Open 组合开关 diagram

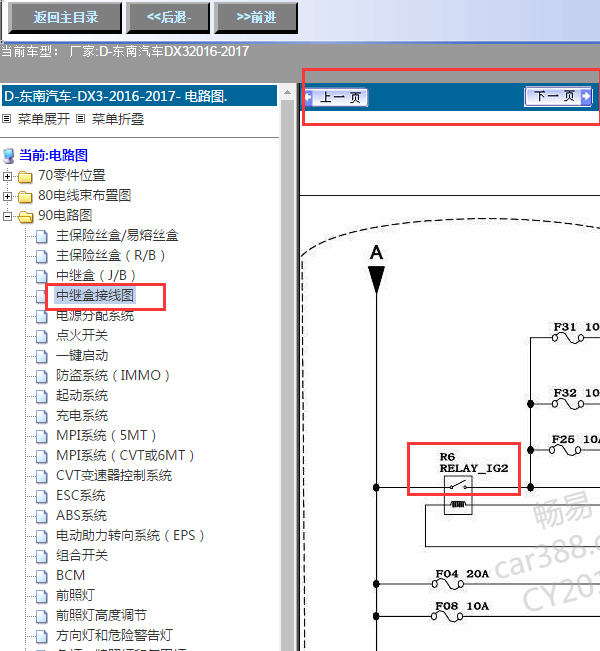(82, 555)
